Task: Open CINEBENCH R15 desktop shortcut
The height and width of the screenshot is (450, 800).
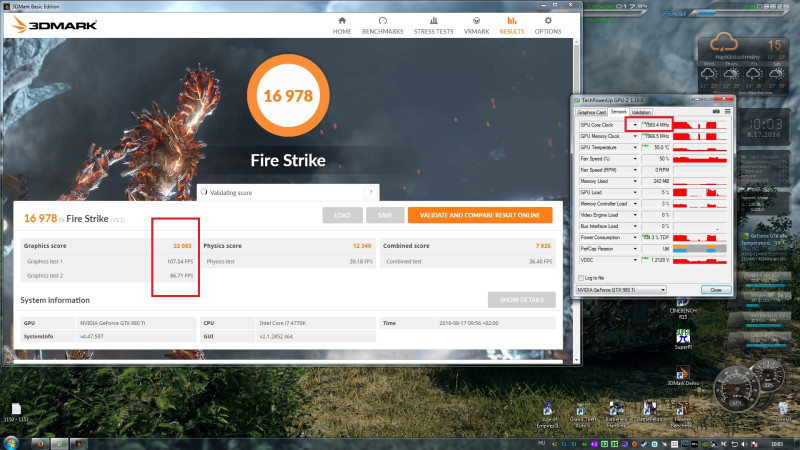Action: click(x=683, y=308)
